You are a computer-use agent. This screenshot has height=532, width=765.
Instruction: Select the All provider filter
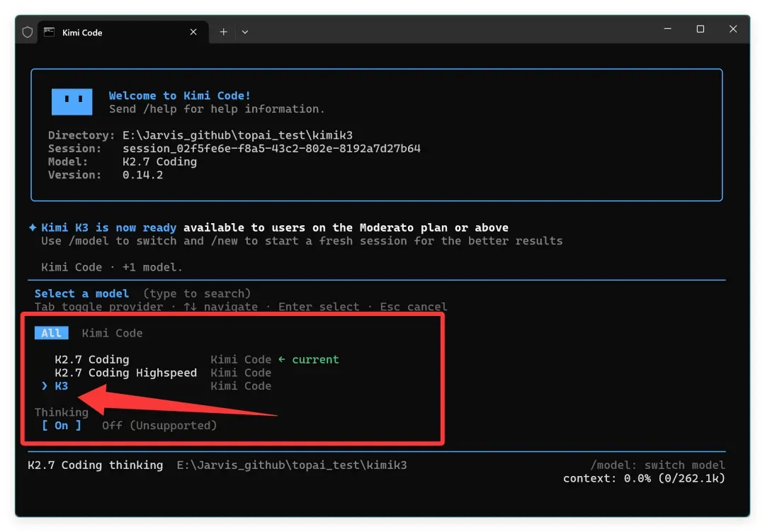click(51, 333)
